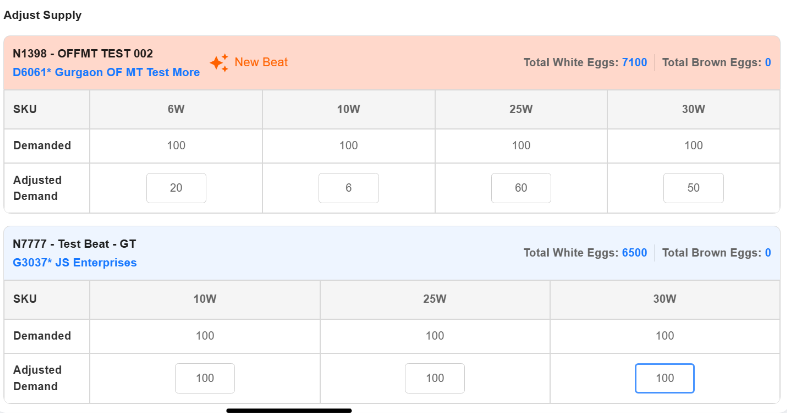Click the New Beat sparkle icon
This screenshot has height=413, width=787.
219,63
